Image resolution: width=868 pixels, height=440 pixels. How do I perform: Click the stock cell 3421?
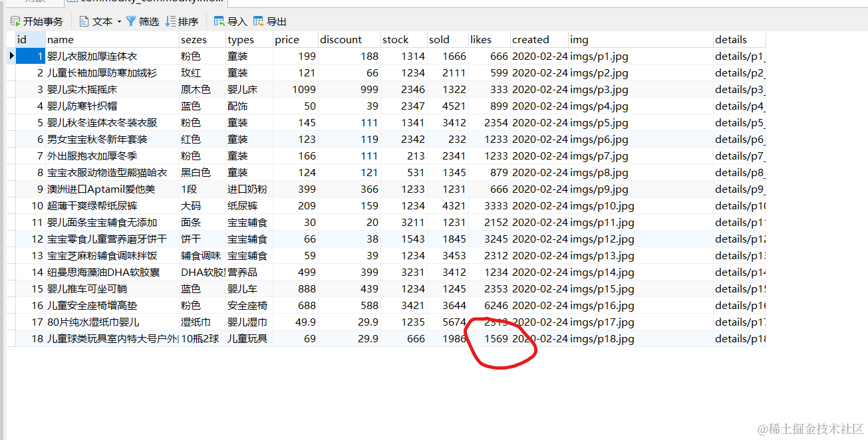(x=404, y=306)
